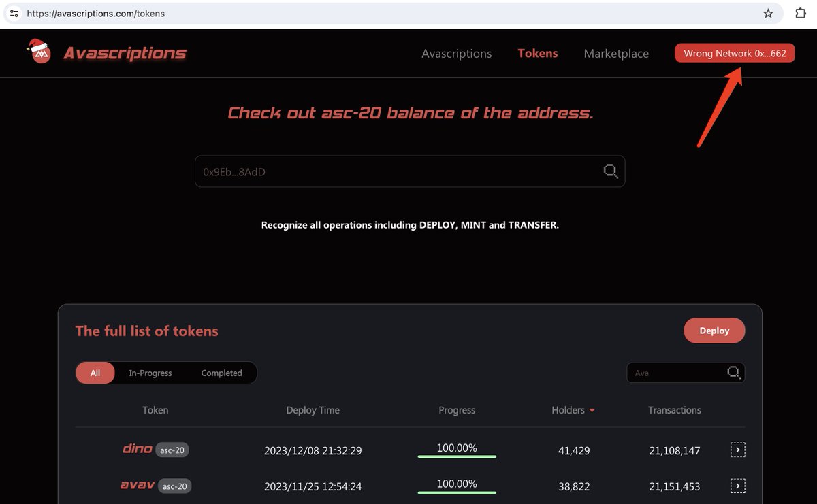Click the token filter magnifier icon
Image resolution: width=817 pixels, height=504 pixels.
pyautogui.click(x=733, y=372)
